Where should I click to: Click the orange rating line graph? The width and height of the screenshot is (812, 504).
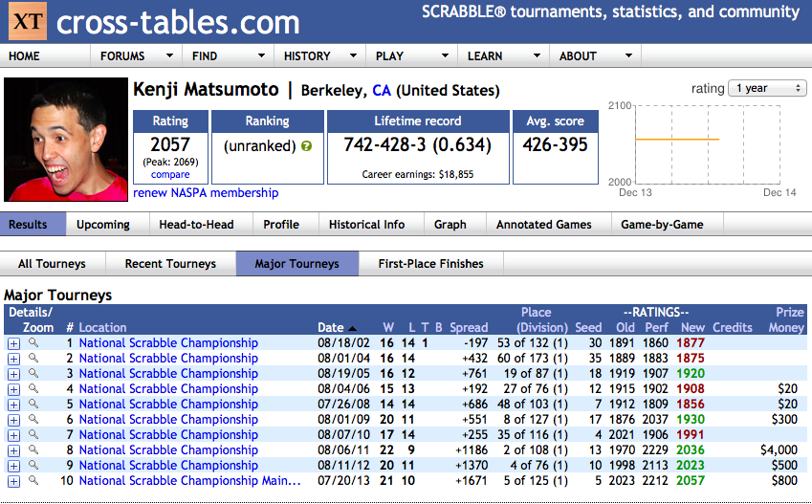[x=677, y=140]
